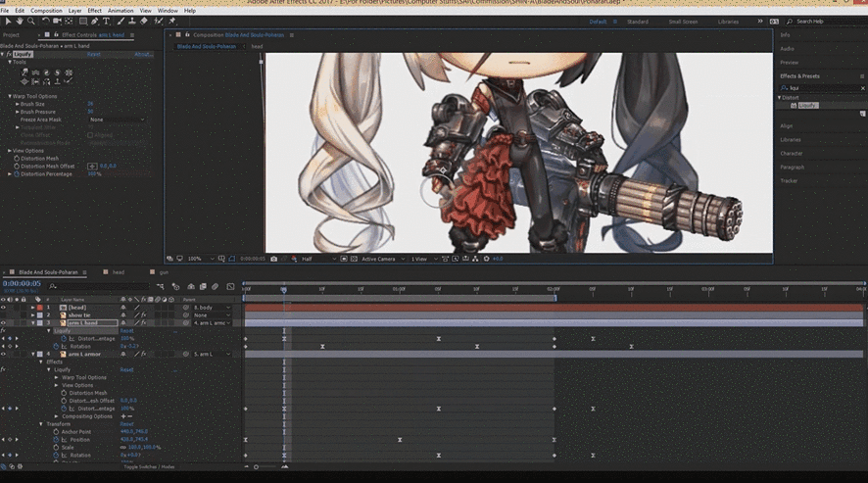
Task: Collapse Warp Tool Options group in Effect Controls
Action: tap(10, 96)
